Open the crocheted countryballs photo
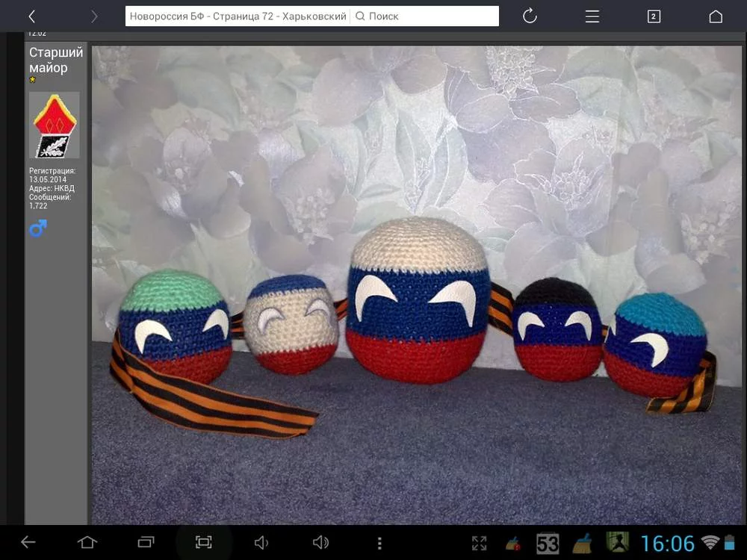The width and height of the screenshot is (747, 560). click(416, 285)
